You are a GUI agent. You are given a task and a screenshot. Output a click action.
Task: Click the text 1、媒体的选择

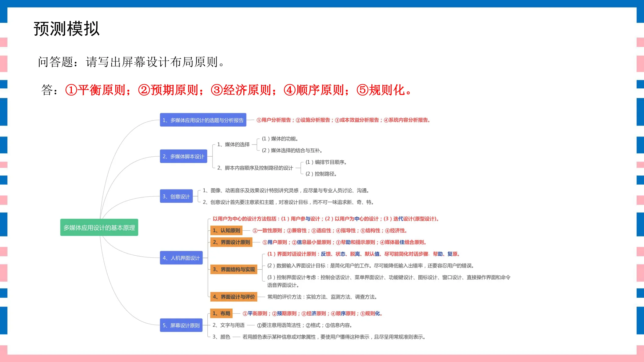(233, 144)
